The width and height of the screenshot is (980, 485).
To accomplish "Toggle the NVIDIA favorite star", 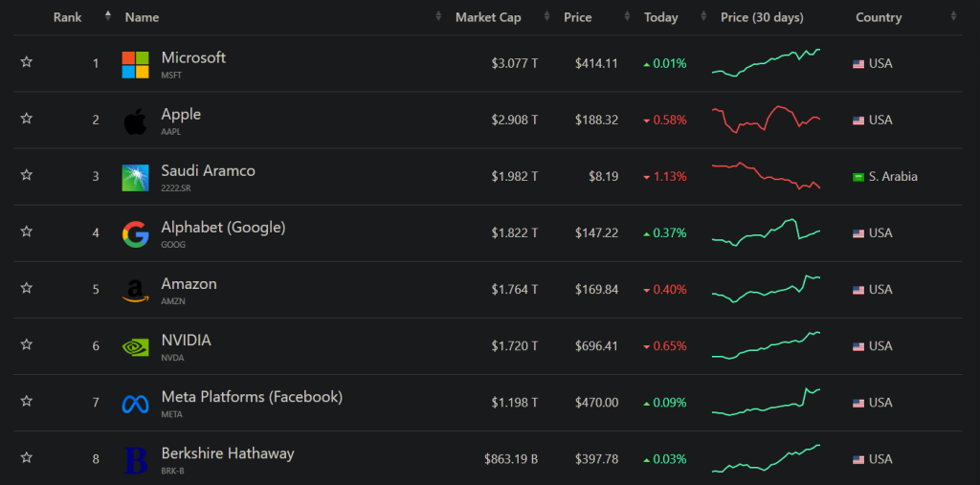I will click(26, 344).
